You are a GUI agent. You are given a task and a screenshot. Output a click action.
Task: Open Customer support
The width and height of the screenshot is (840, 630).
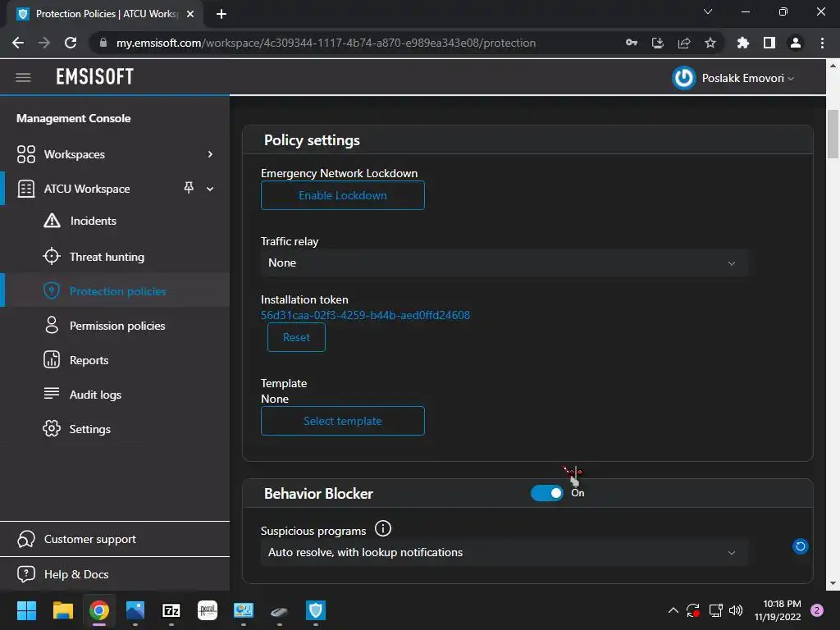coord(115,539)
